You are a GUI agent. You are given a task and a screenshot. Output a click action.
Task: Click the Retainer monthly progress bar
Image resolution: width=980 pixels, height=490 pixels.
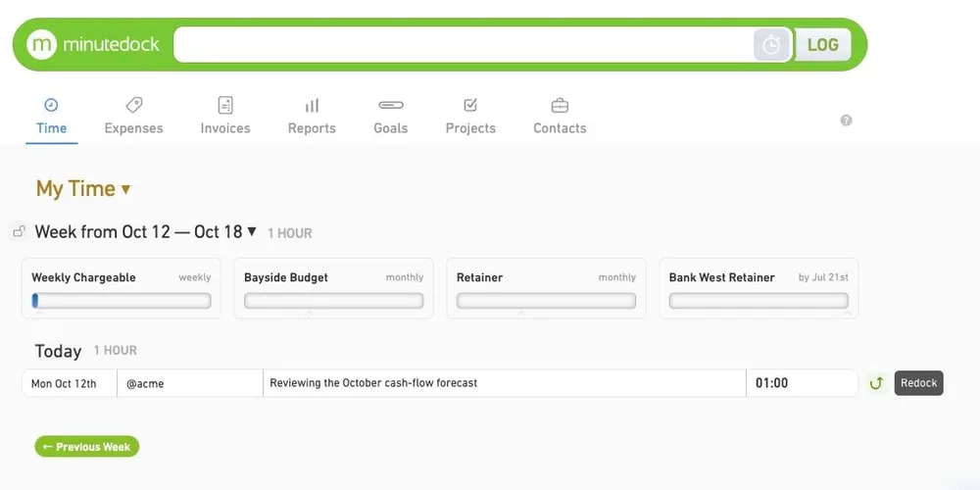(546, 301)
